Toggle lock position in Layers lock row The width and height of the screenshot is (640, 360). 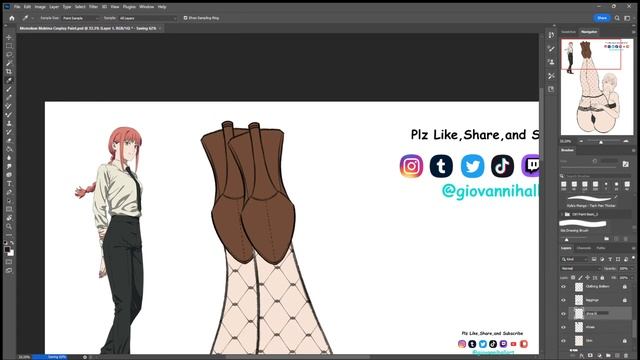(588, 278)
